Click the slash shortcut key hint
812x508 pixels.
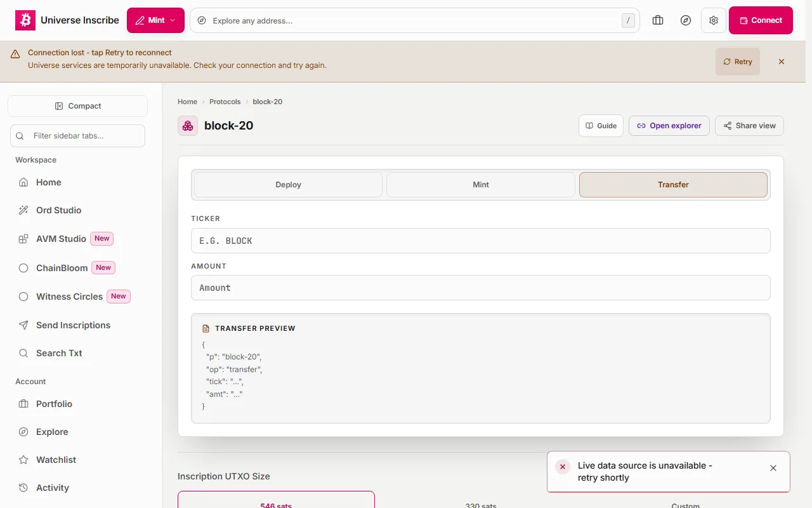point(628,21)
